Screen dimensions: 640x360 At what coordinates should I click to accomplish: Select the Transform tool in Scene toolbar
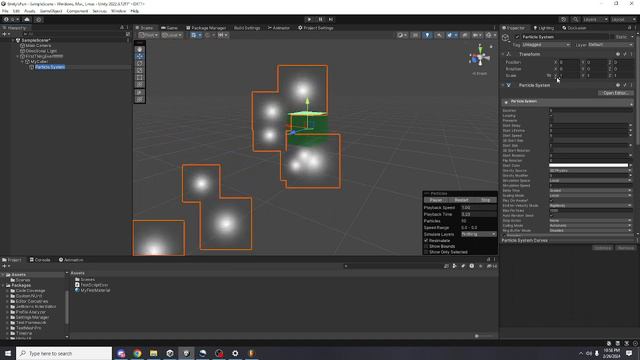tap(140, 84)
